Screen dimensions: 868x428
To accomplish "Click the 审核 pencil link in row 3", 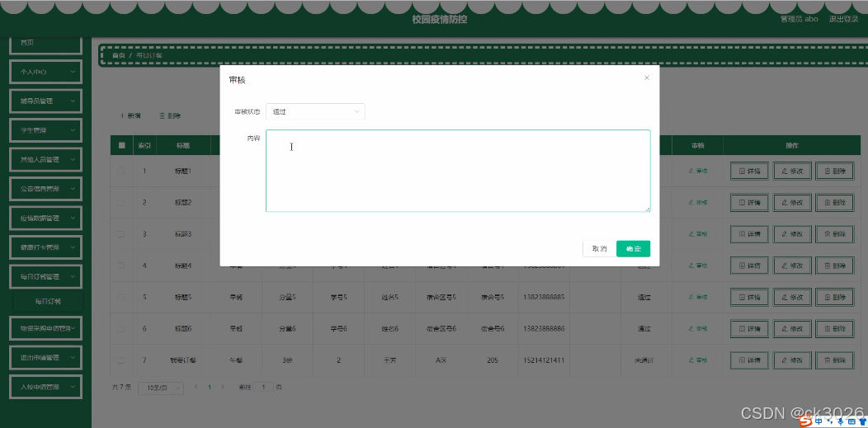I will pos(697,234).
